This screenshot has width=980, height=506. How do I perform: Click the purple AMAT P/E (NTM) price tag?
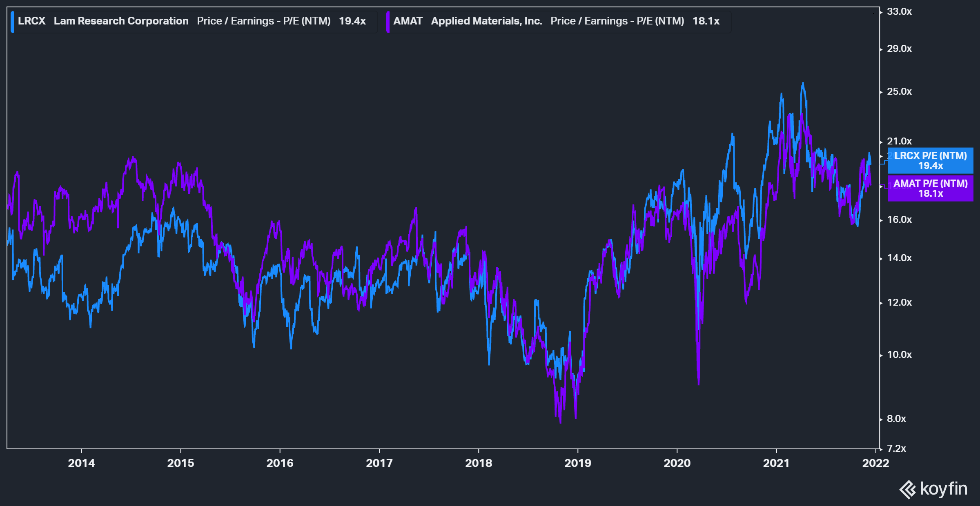(930, 188)
